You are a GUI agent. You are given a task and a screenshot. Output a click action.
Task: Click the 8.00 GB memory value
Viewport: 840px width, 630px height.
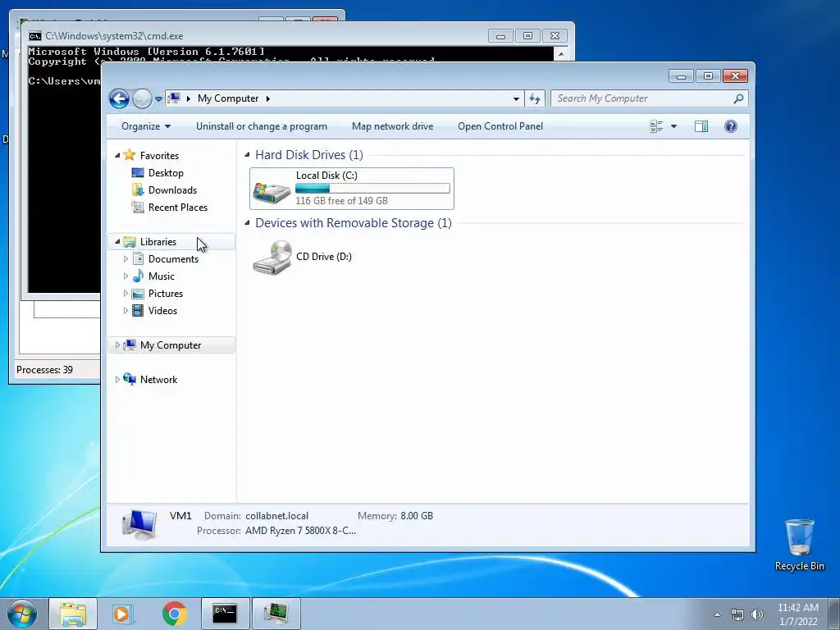coord(417,516)
